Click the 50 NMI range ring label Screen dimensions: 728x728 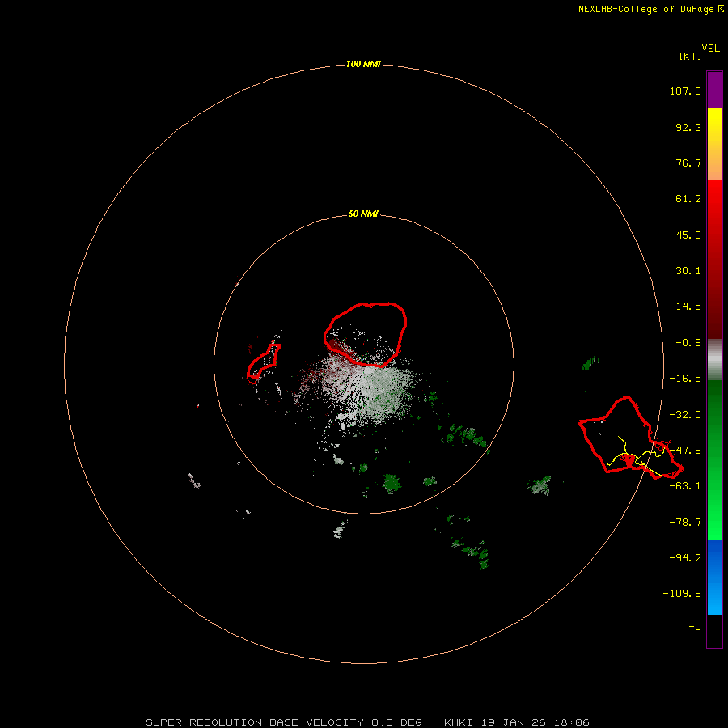(x=363, y=214)
